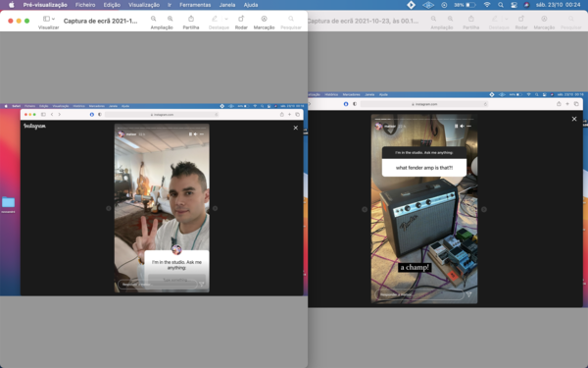Open the Wi-Fi status menu
Viewport: 588px width, 368px height.
487,5
